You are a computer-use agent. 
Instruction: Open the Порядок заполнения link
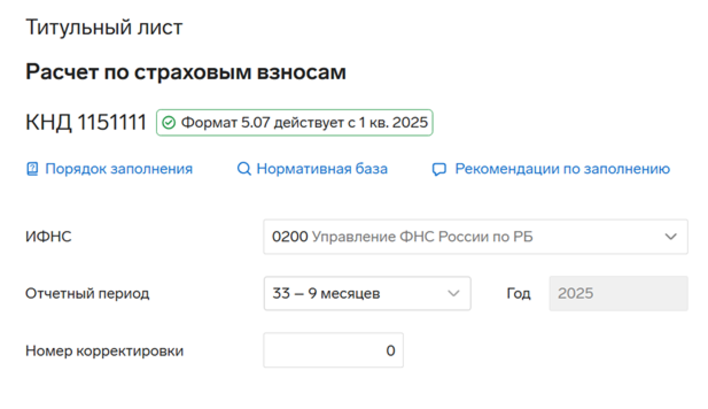coord(118,169)
